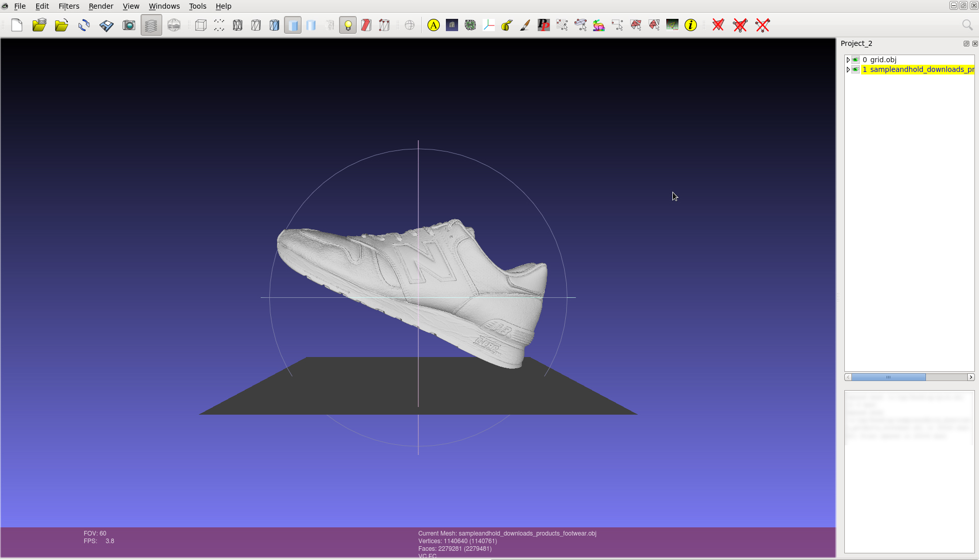979x560 pixels.
Task: Delete the selected faces
Action: click(718, 25)
